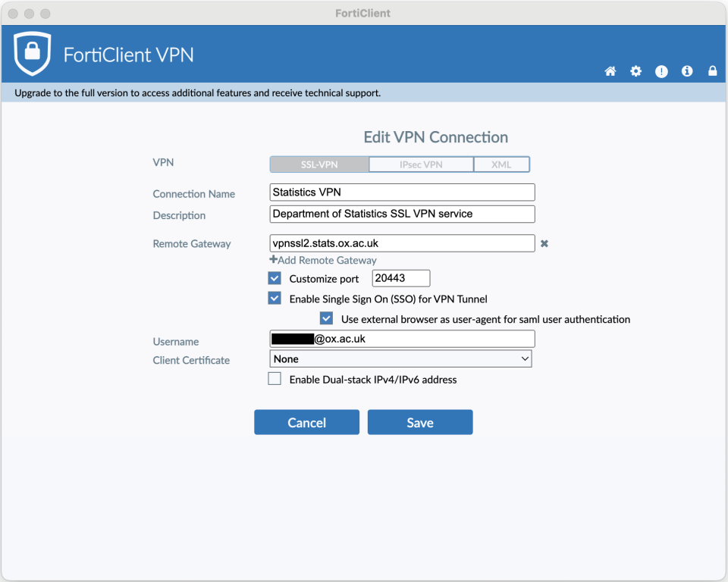The width and height of the screenshot is (728, 582).
Task: Click the custom port number field
Action: point(400,278)
